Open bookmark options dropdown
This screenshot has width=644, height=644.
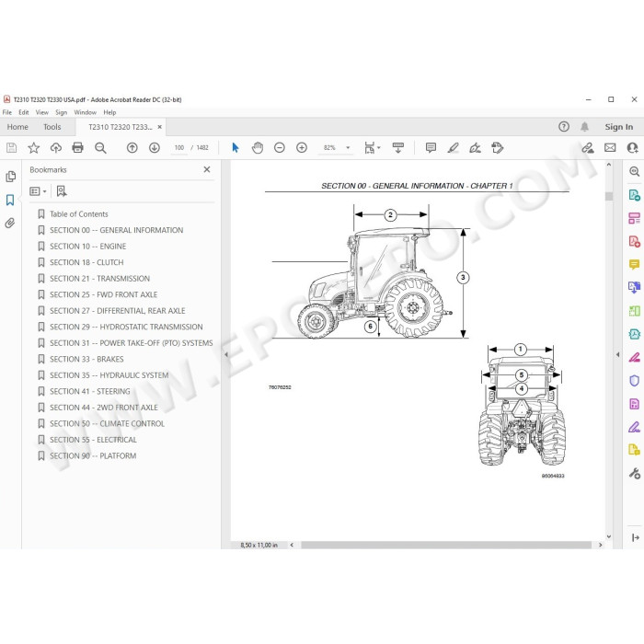(38, 191)
